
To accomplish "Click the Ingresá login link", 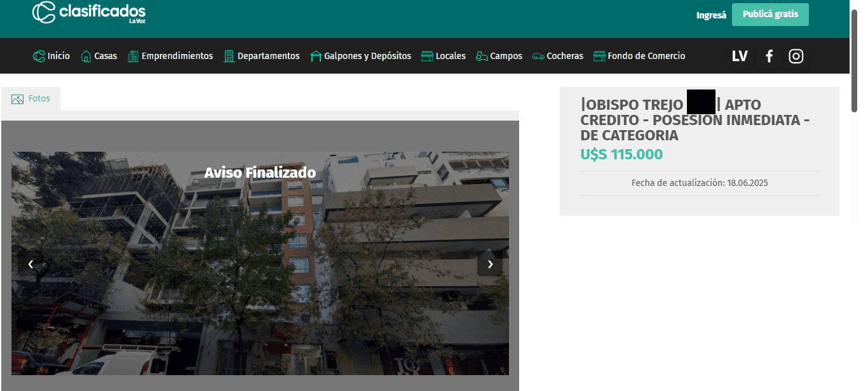I will [x=711, y=15].
